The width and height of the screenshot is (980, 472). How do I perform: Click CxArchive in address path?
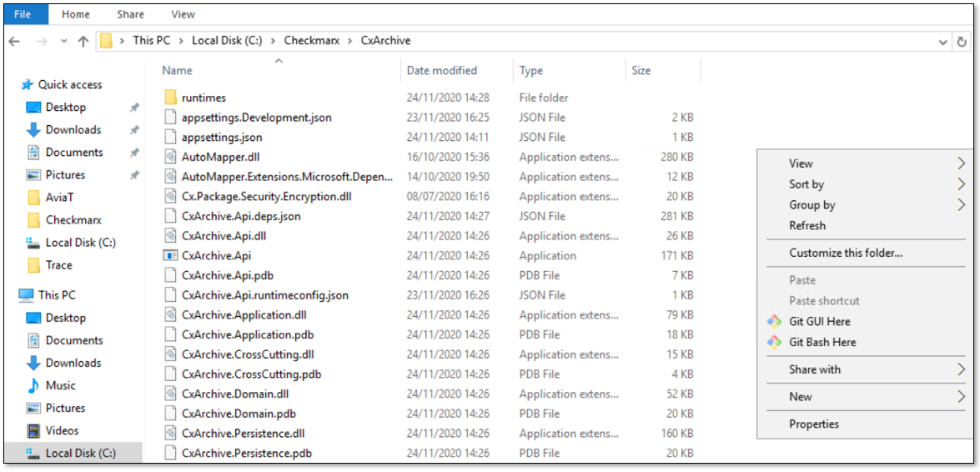coord(385,41)
